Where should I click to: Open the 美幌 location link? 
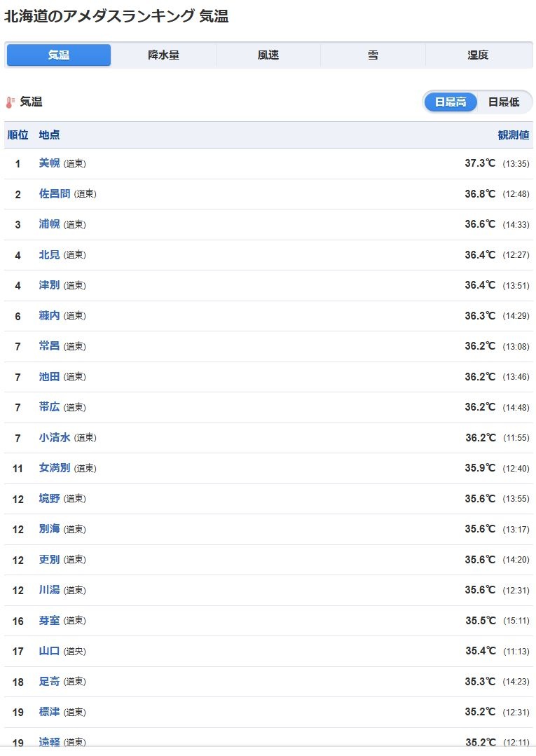49,163
